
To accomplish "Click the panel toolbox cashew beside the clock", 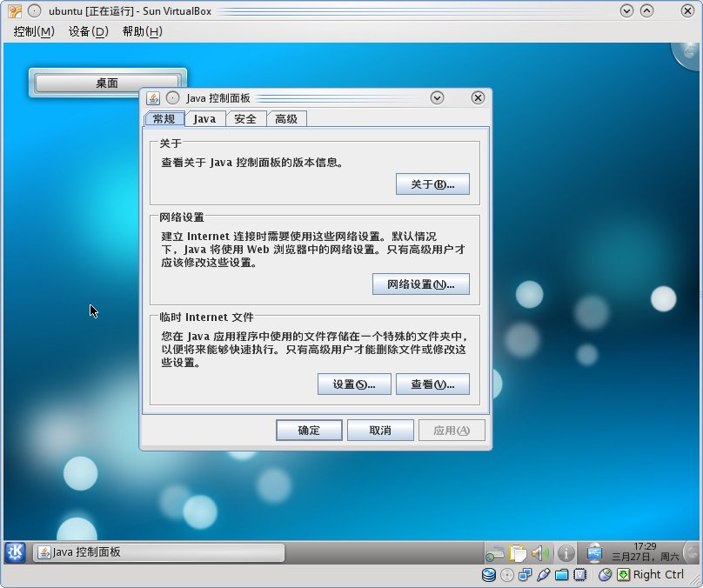I will click(693, 552).
